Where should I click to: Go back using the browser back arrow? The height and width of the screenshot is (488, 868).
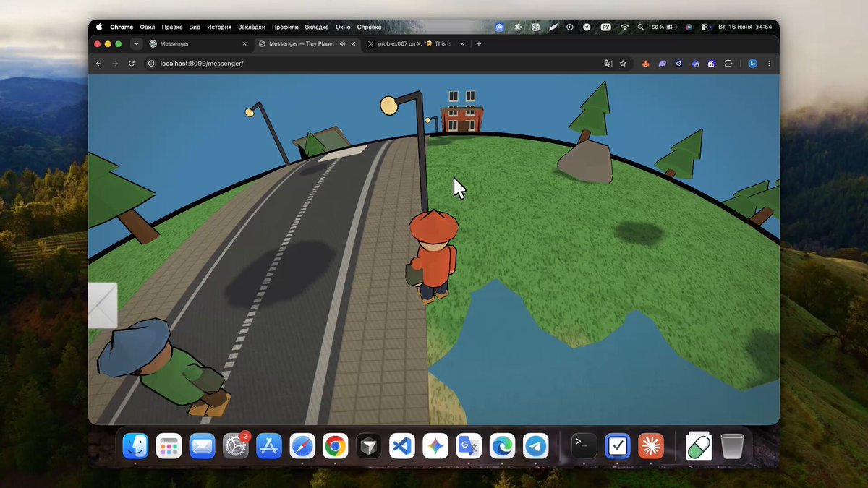pyautogui.click(x=99, y=64)
